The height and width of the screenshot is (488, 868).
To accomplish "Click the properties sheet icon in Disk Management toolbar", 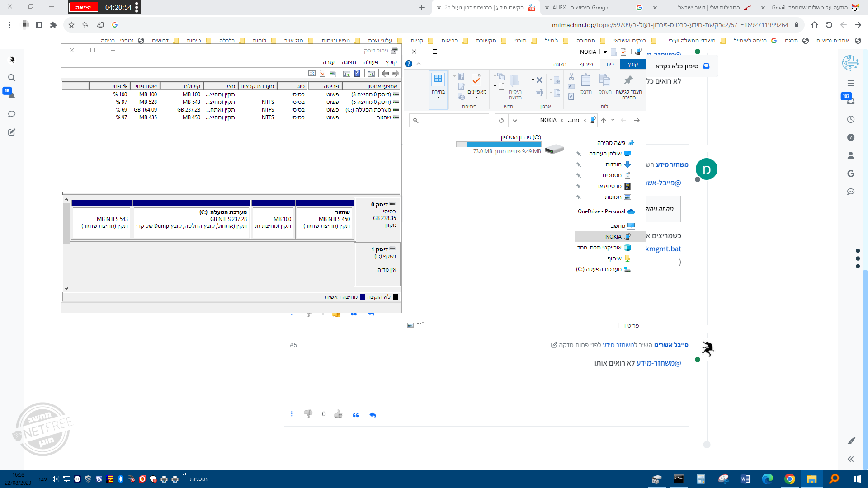I will click(322, 73).
